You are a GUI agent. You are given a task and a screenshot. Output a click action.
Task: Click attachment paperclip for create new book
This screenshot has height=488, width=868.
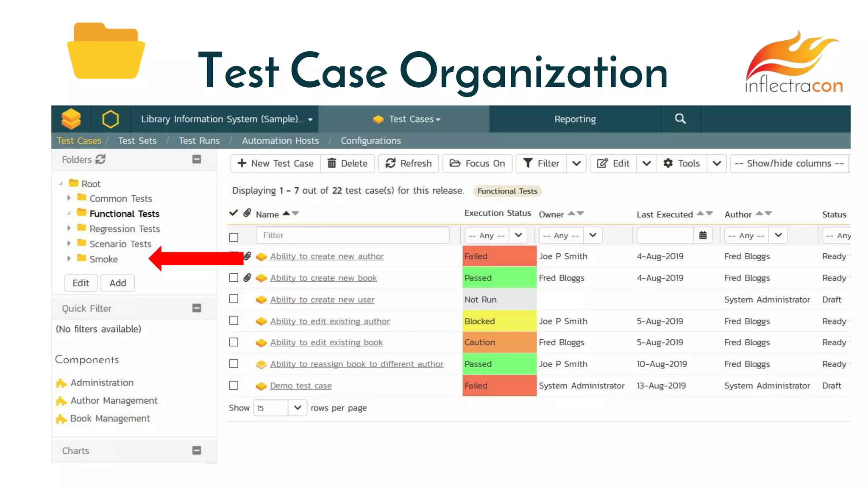(247, 277)
